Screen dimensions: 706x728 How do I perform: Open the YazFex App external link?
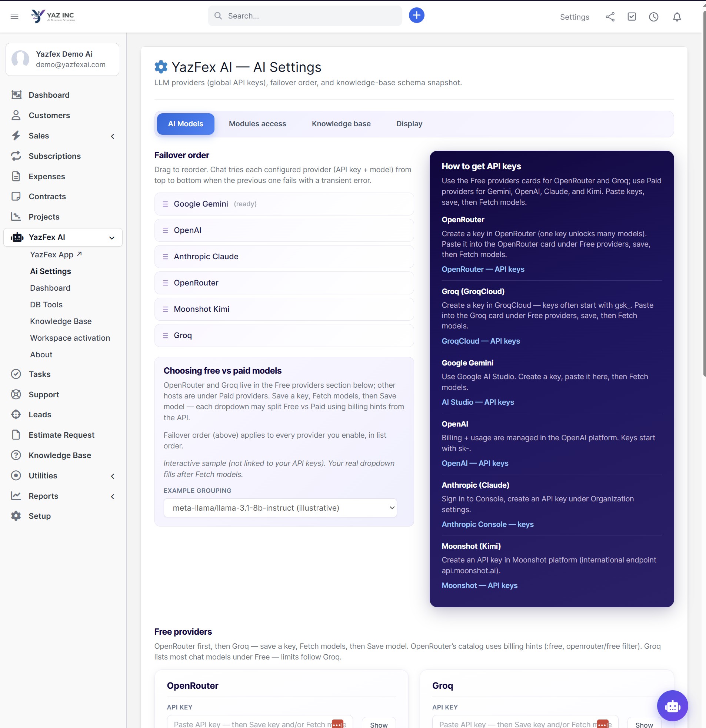click(x=56, y=255)
